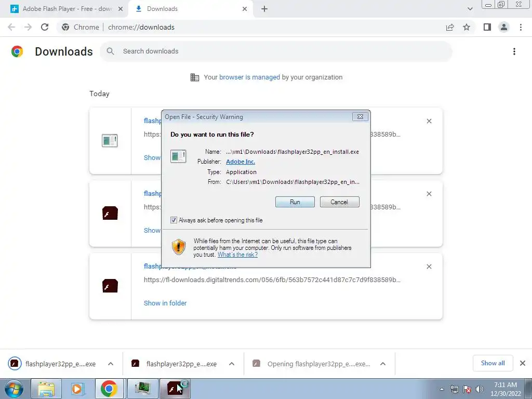532x399 pixels.
Task: Click the first download's installer file icon
Action: [110, 140]
